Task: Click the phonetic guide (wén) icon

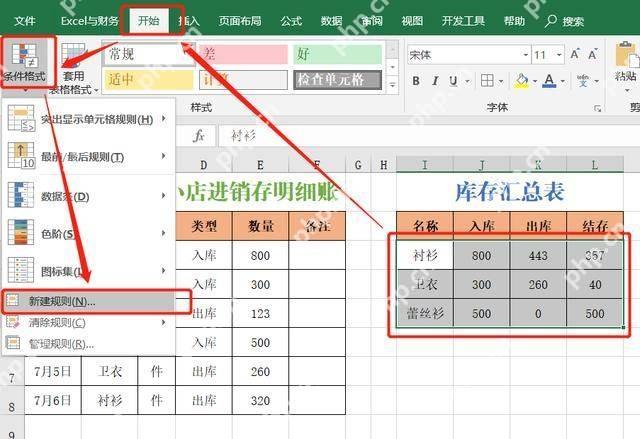Action: (x=583, y=81)
